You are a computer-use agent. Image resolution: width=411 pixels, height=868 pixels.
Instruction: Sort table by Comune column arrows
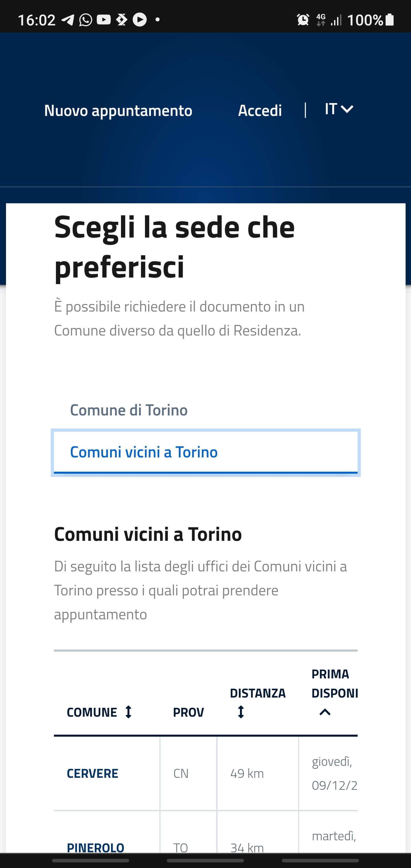point(128,712)
